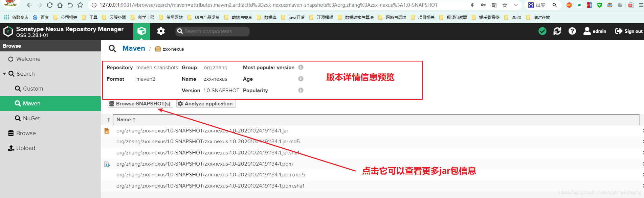Click info icon for Most popular version

tap(301, 67)
